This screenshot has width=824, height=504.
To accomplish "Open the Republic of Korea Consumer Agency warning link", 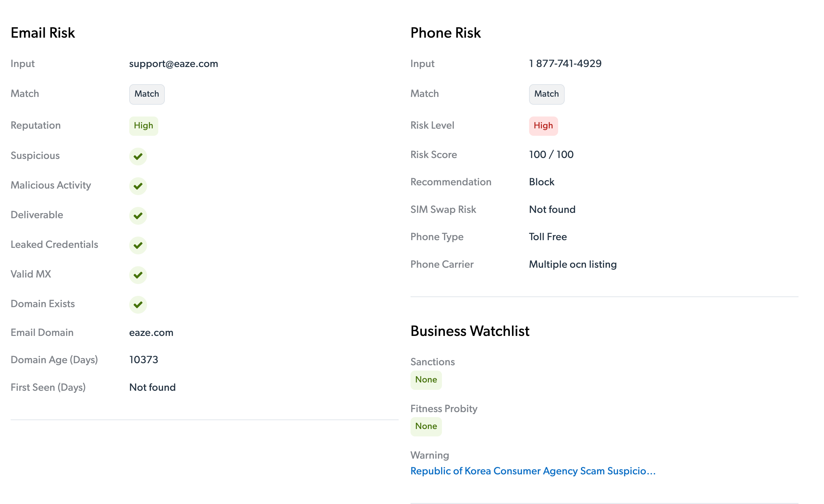I will click(x=533, y=470).
